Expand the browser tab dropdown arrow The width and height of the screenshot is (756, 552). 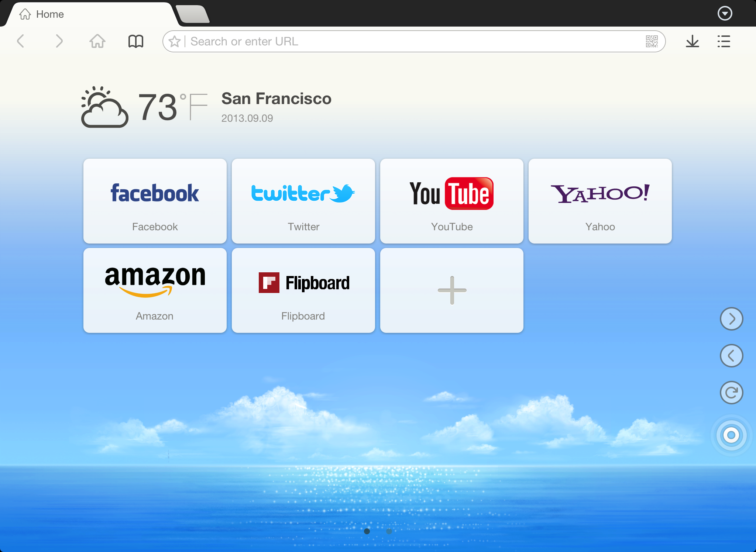(x=725, y=13)
